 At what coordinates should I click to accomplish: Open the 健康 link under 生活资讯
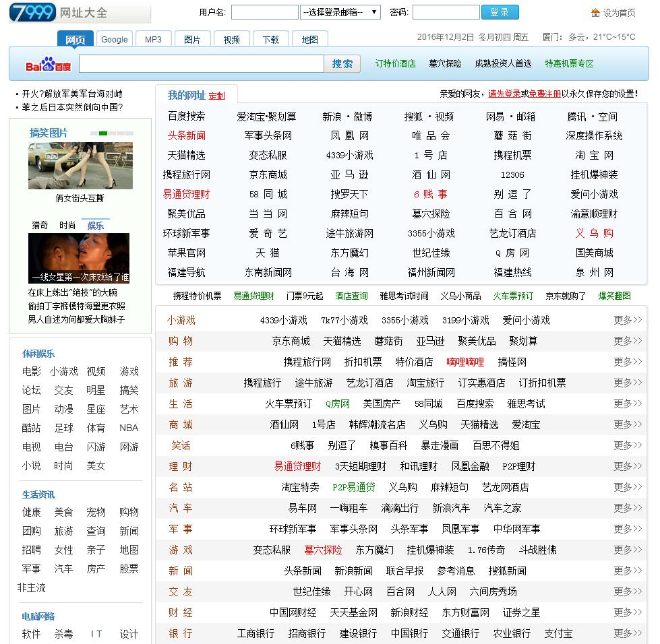click(x=32, y=512)
